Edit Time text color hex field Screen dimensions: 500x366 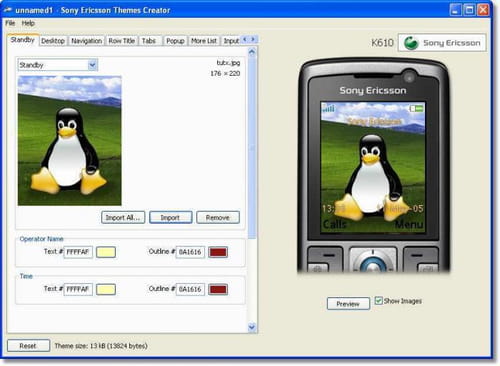(x=78, y=289)
